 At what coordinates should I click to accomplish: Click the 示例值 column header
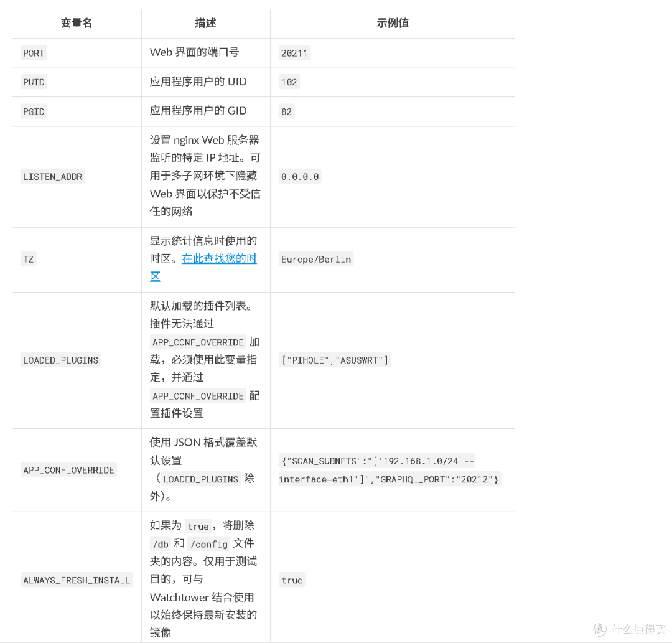tap(393, 23)
